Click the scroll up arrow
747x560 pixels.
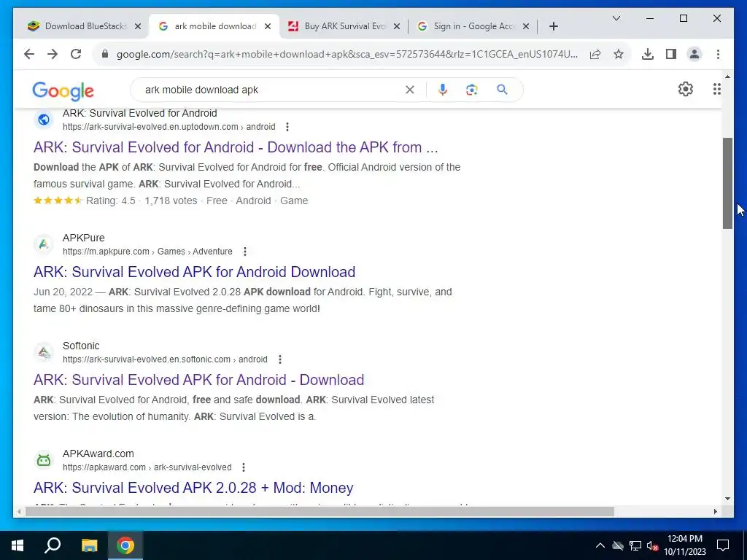727,76
